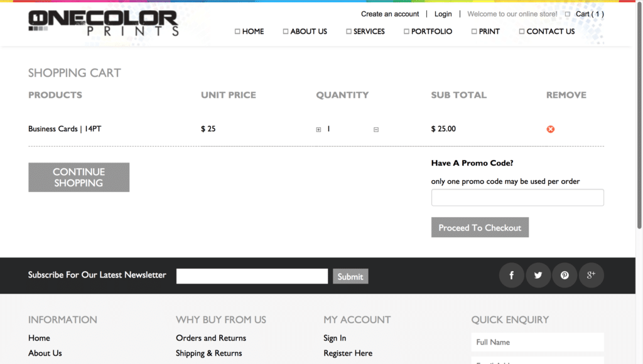Click CONTINUE SHOPPING button
This screenshot has height=364, width=643.
[x=78, y=177]
